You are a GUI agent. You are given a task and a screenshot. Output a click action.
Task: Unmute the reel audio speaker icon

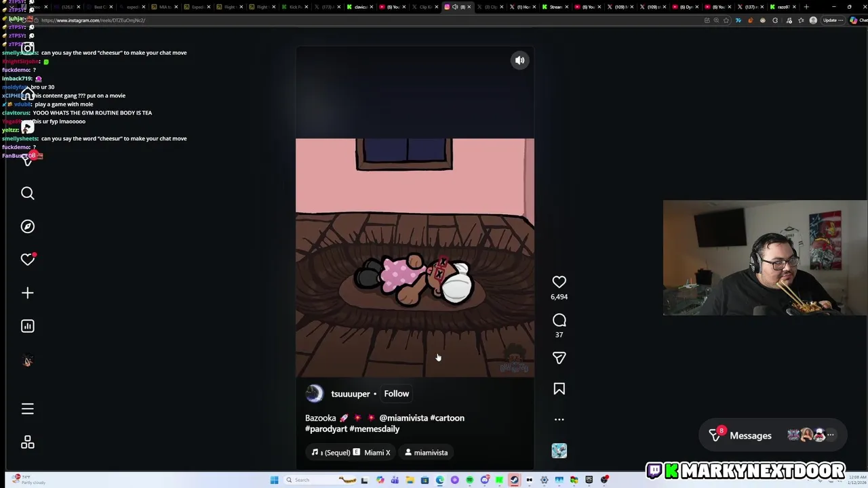pyautogui.click(x=519, y=60)
